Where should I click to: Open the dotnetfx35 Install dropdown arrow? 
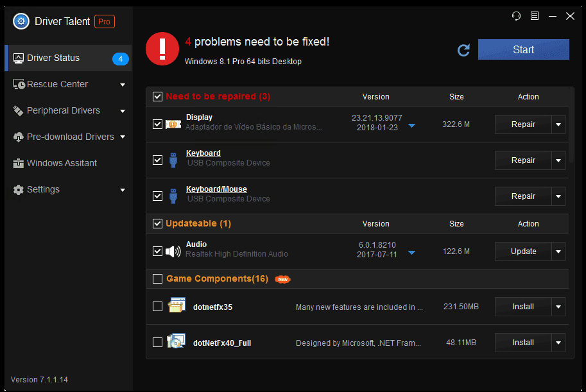point(558,307)
